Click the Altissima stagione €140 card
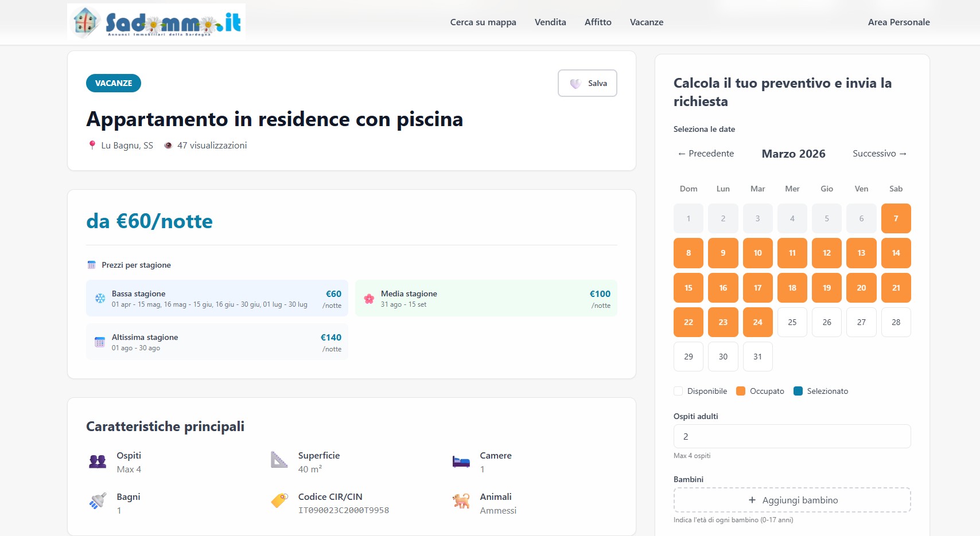 click(217, 342)
